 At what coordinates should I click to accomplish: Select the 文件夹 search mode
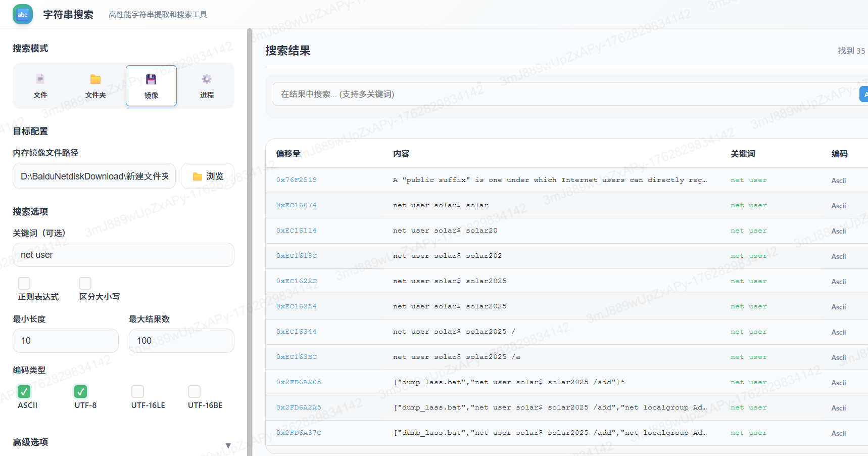(95, 86)
